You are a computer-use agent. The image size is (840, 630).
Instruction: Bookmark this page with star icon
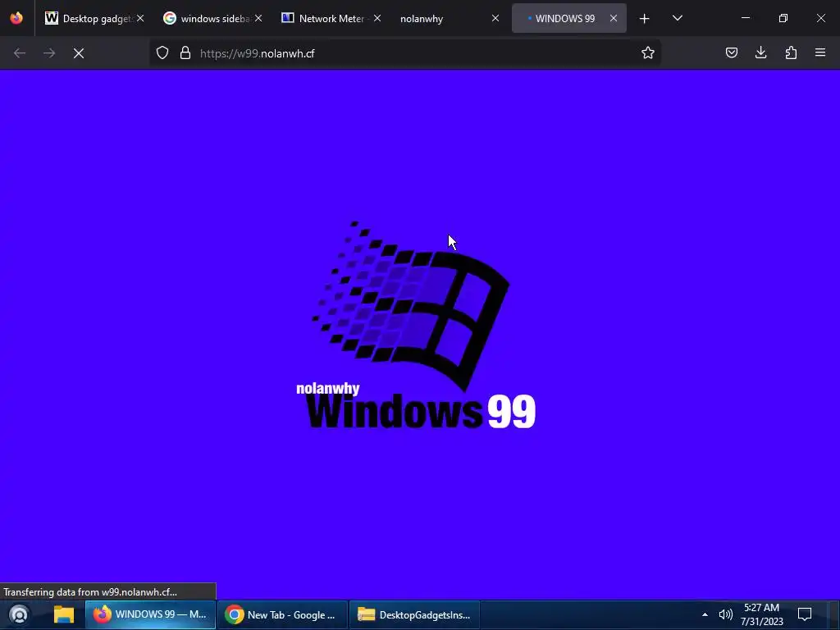click(x=648, y=53)
